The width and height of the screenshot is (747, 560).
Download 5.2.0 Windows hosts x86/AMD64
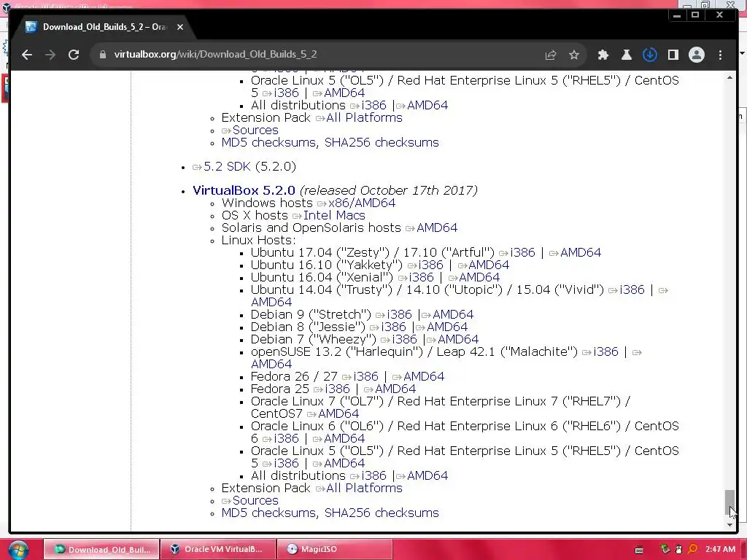[362, 203]
